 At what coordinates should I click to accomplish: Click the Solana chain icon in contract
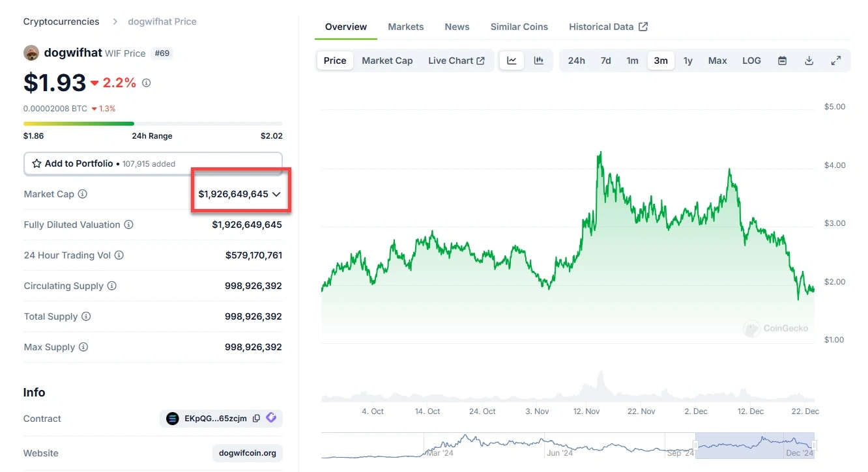(x=172, y=419)
